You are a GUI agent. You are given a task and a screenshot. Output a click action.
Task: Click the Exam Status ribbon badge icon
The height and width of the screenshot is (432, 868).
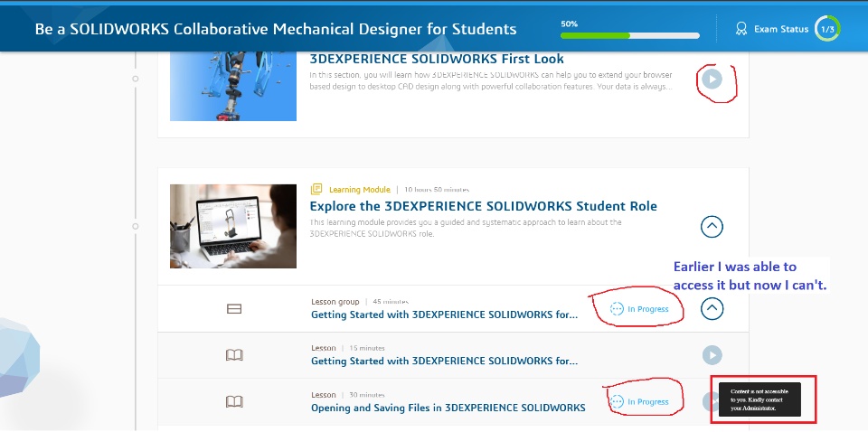pyautogui.click(x=744, y=29)
